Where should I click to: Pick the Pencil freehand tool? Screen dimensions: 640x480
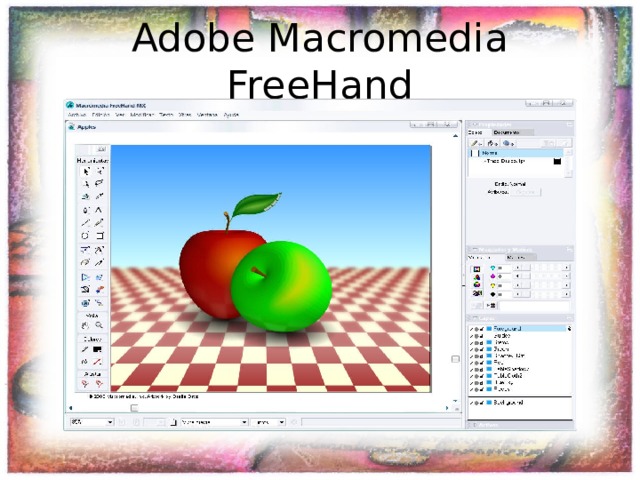pyautogui.click(x=99, y=223)
